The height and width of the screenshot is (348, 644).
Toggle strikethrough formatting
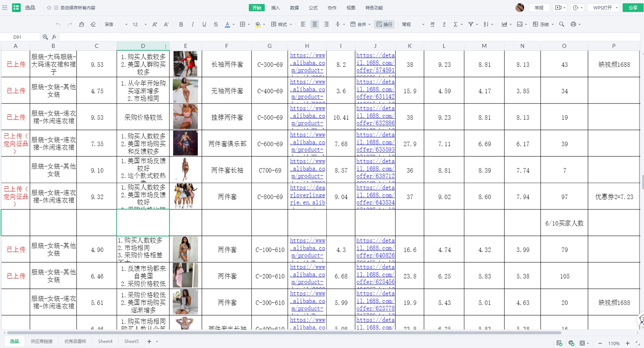tap(216, 24)
